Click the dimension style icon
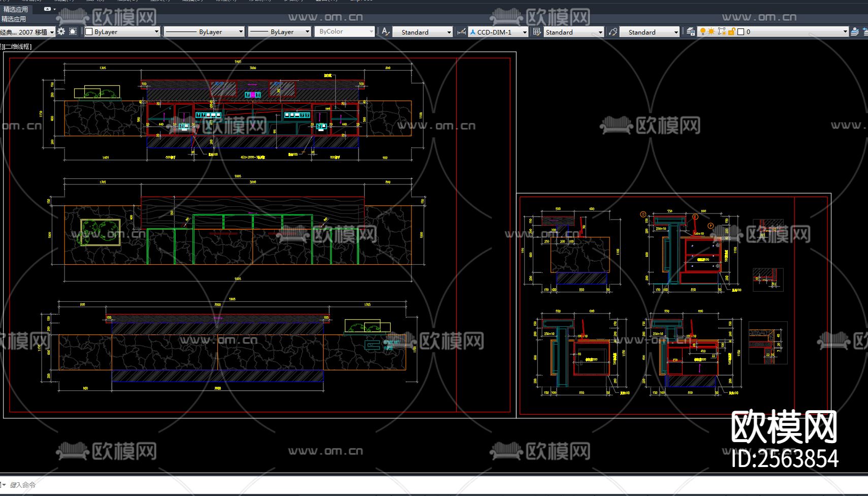Screen dimensions: 868x496 461,32
